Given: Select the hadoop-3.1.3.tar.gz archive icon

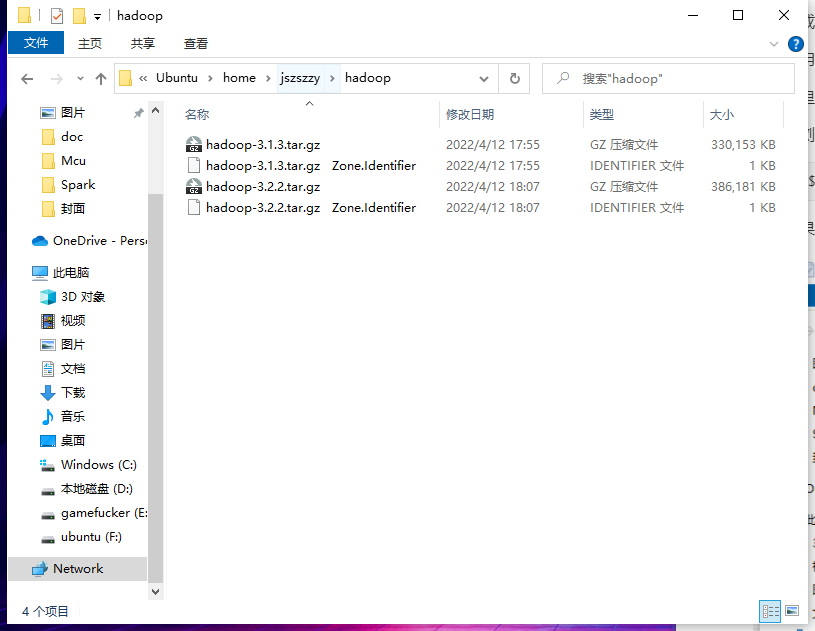Looking at the screenshot, I should pos(194,144).
